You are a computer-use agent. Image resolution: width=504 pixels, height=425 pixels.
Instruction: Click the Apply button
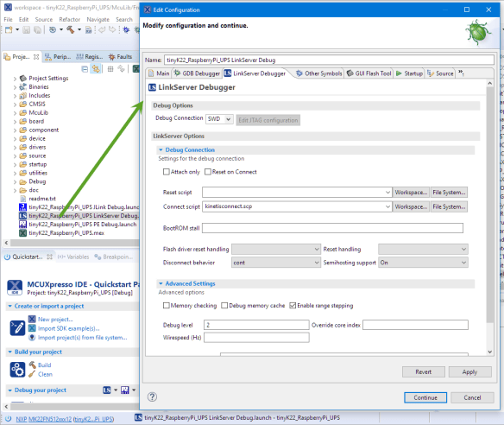[469, 372]
